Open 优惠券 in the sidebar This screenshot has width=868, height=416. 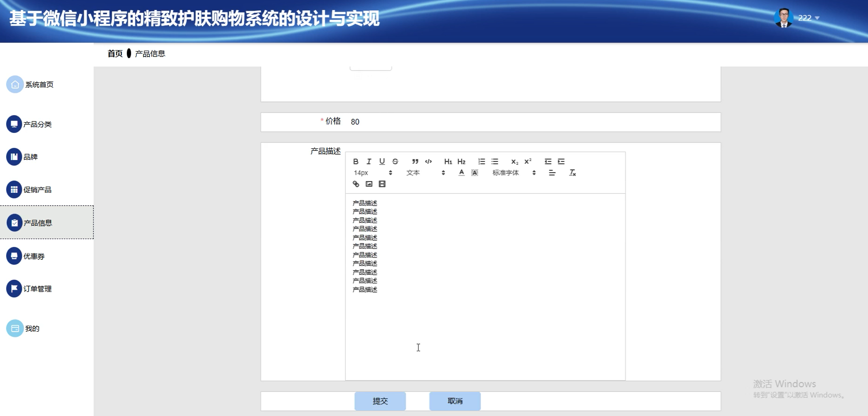tap(26, 256)
